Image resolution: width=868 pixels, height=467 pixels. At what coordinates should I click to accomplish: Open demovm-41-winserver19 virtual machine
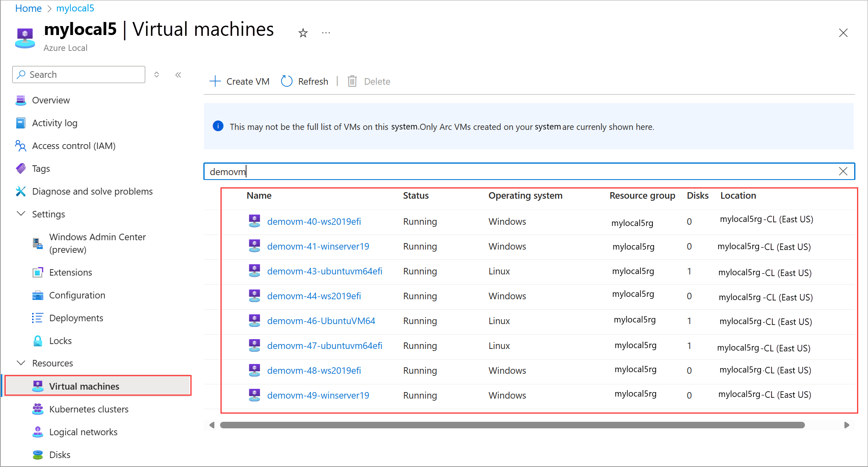318,246
